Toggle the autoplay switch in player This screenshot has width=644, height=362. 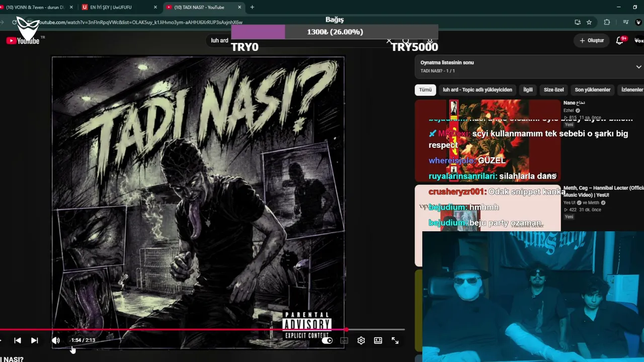click(x=327, y=340)
